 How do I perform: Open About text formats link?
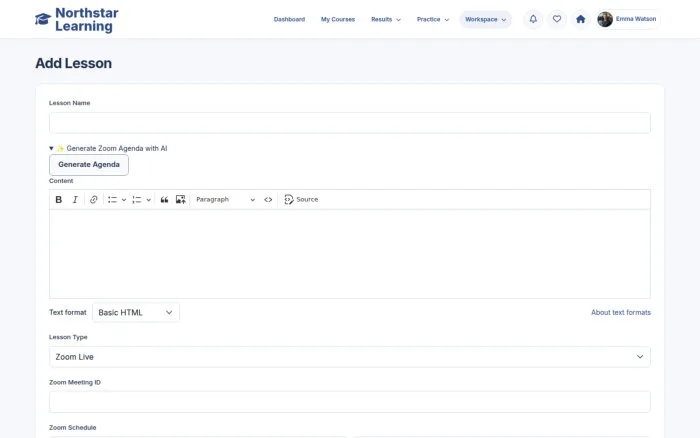click(621, 313)
